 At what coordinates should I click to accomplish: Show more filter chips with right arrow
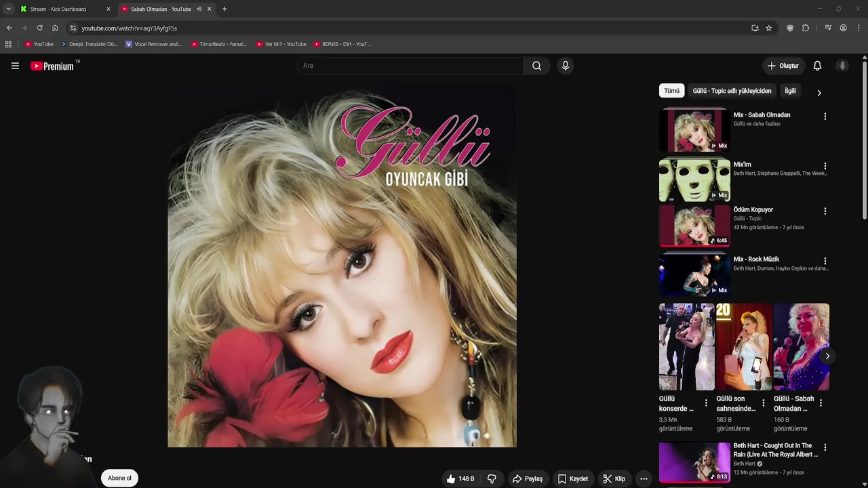click(818, 93)
